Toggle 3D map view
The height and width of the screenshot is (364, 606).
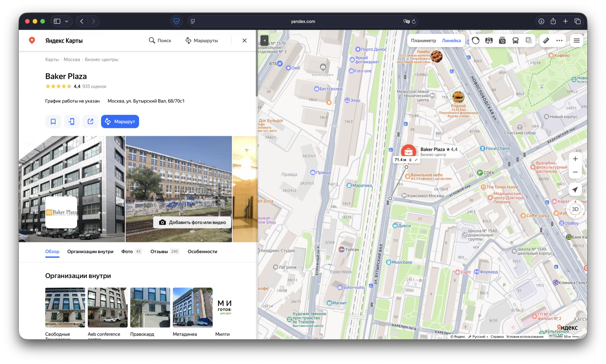[x=575, y=209]
